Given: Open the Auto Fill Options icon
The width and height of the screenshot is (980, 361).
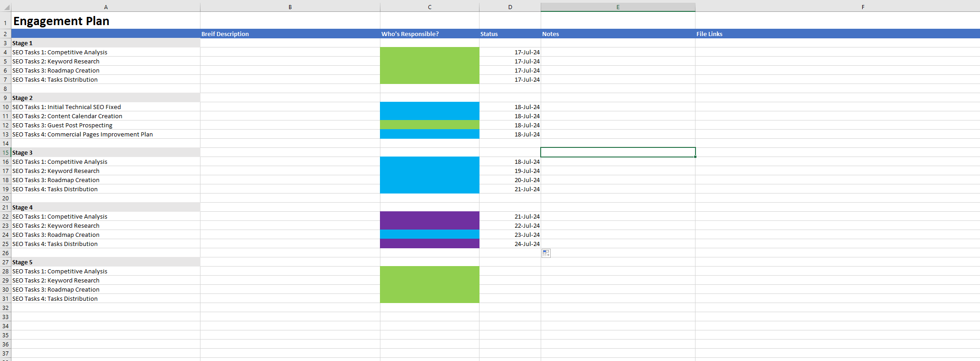Looking at the screenshot, I should [546, 253].
